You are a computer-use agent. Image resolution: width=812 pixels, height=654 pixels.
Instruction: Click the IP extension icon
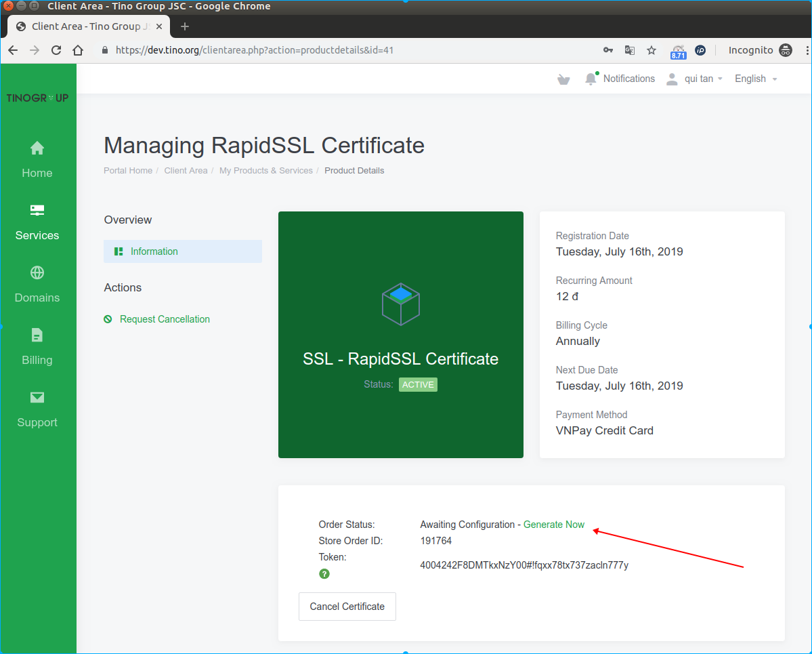(700, 50)
